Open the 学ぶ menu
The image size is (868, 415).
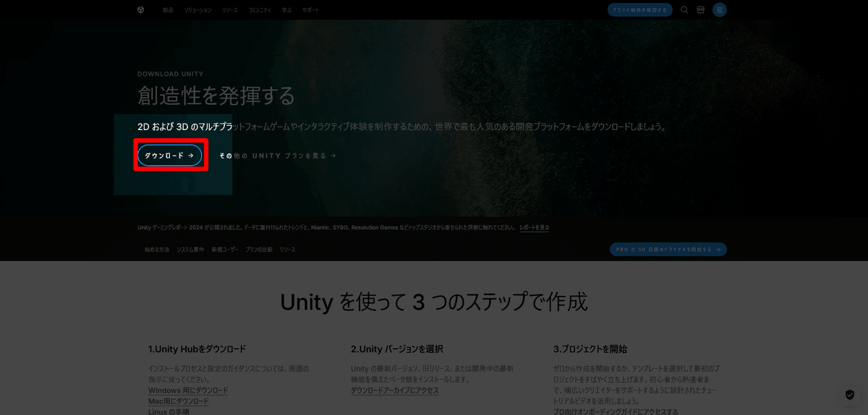(x=286, y=10)
